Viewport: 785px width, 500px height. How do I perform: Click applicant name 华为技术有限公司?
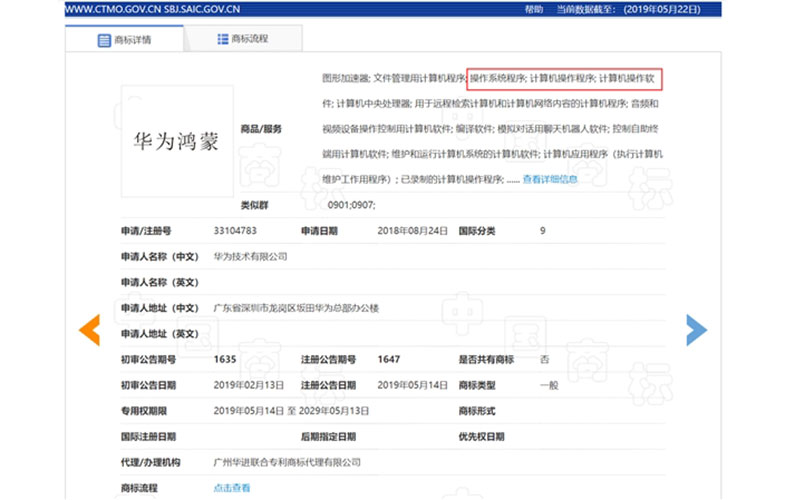[250, 257]
